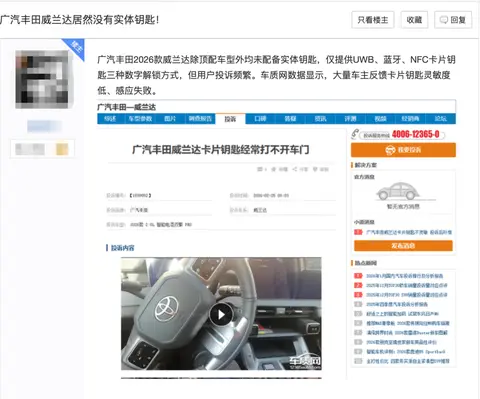
Task: Open the 车型参数 tab
Action: point(140,119)
